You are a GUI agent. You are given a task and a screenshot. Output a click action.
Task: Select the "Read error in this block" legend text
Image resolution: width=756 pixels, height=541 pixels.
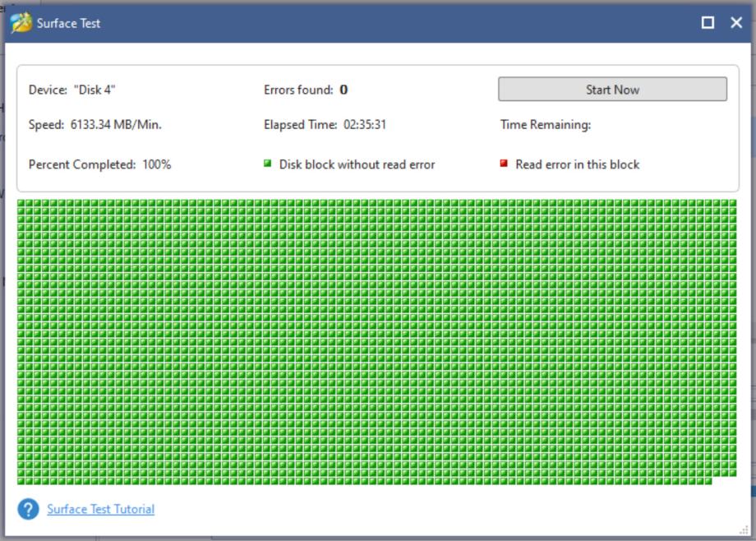click(577, 164)
